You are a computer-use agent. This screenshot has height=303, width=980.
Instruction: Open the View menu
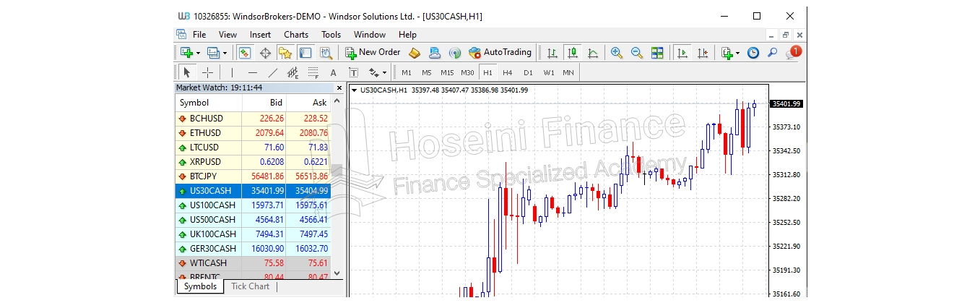tap(227, 34)
